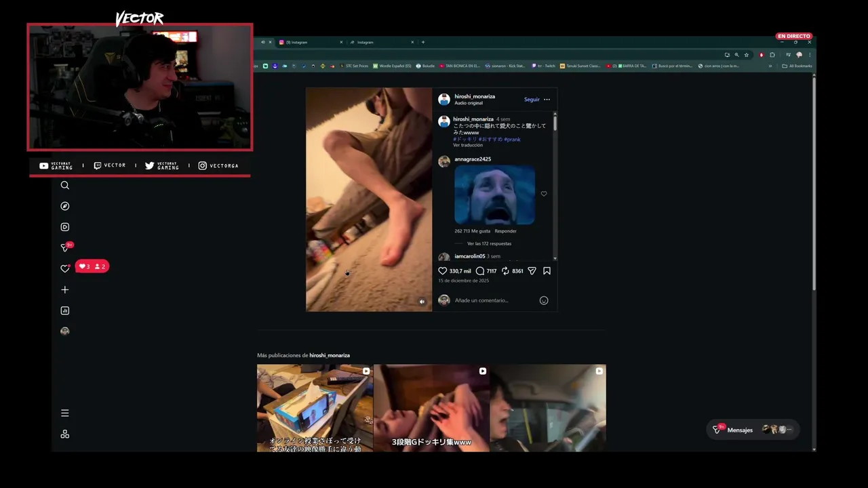
Task: Open the notifications popup with 3 likes
Action: [92, 266]
